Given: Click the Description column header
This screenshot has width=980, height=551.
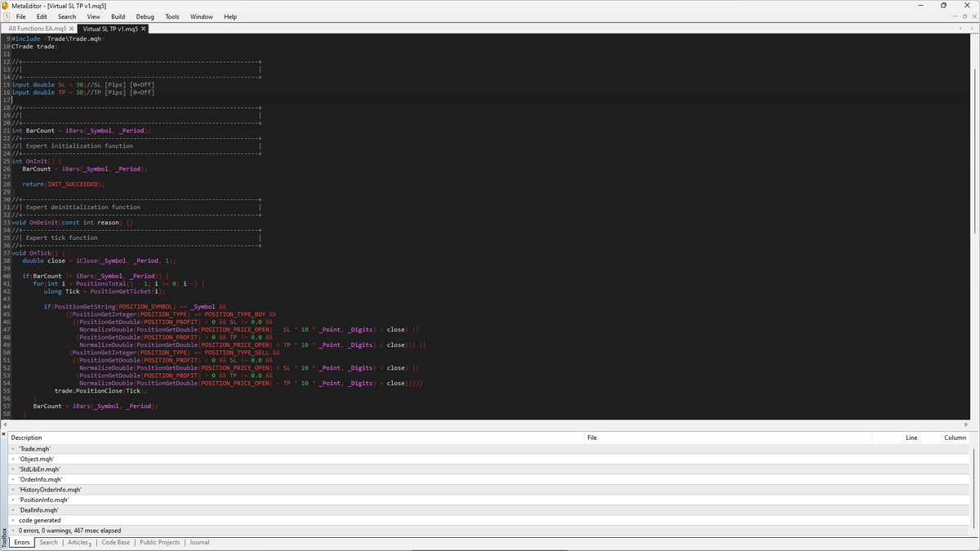Looking at the screenshot, I should pyautogui.click(x=296, y=438).
